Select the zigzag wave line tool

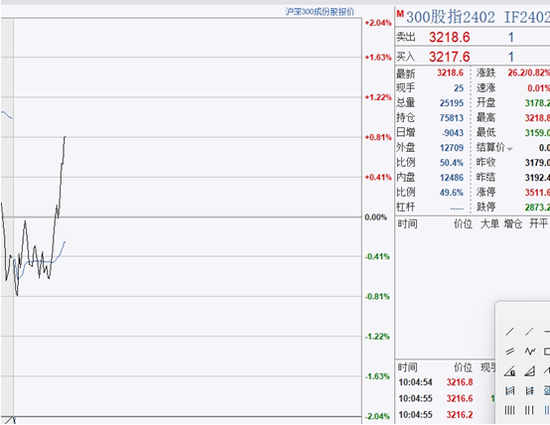tap(530, 351)
